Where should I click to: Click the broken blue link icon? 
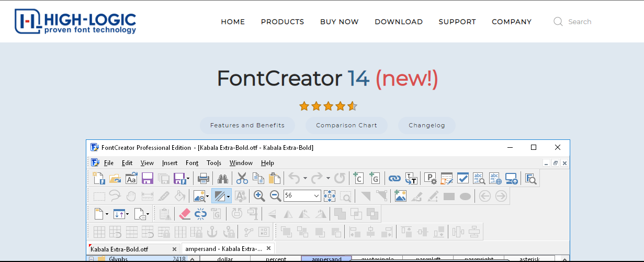pos(200,214)
